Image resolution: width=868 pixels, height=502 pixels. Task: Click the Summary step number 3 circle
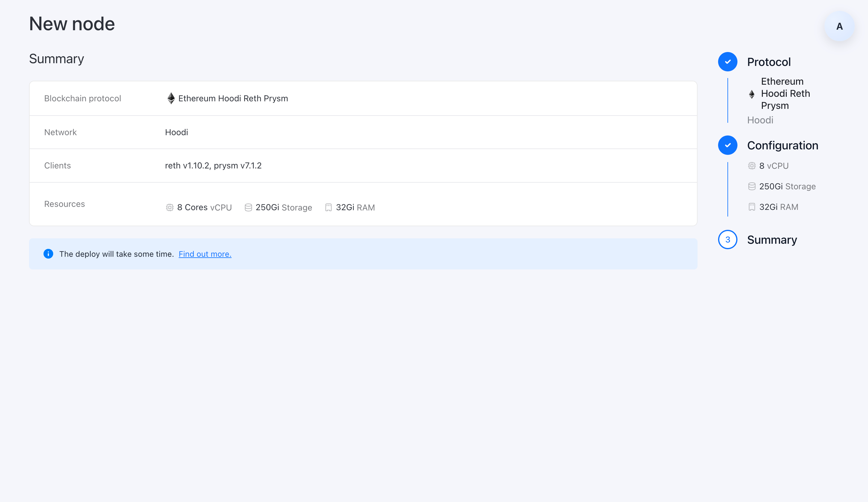point(727,240)
